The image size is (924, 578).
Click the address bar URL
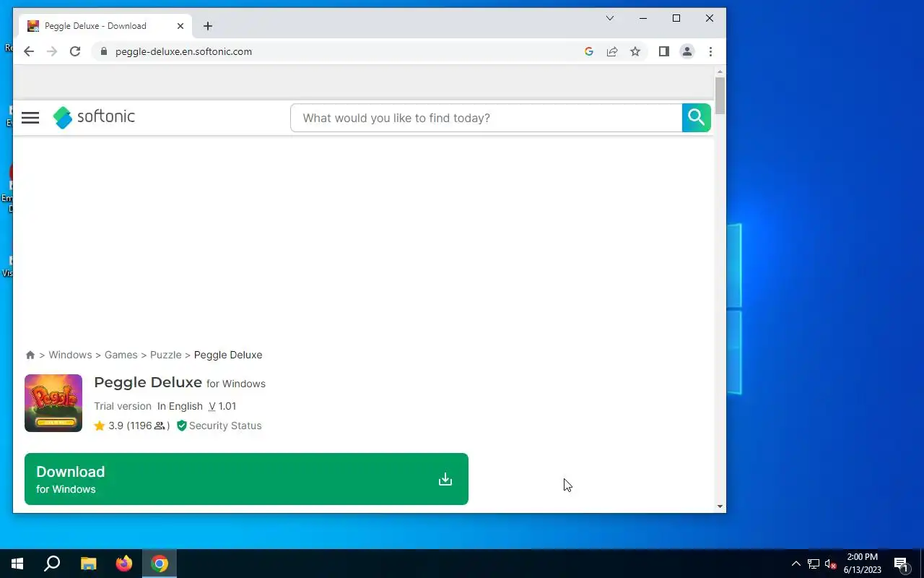[x=183, y=51]
